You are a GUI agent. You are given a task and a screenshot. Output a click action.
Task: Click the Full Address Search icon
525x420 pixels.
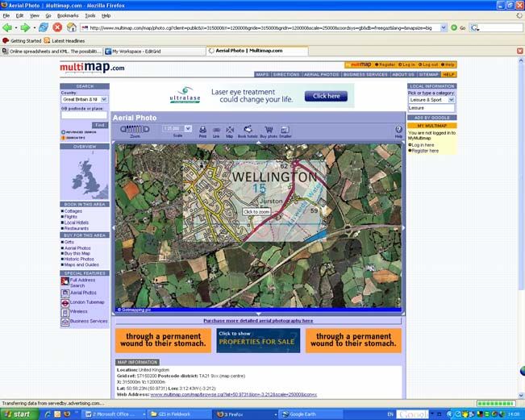click(65, 281)
